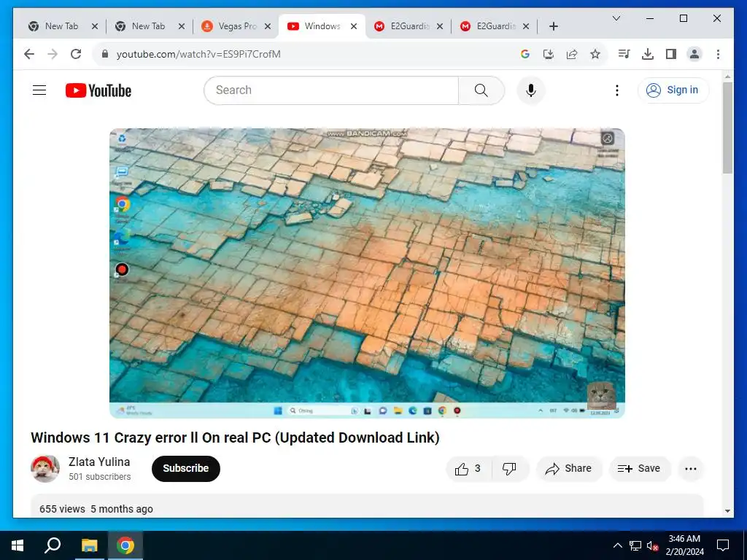
Task: Click the YouTube search input field
Action: click(331, 90)
